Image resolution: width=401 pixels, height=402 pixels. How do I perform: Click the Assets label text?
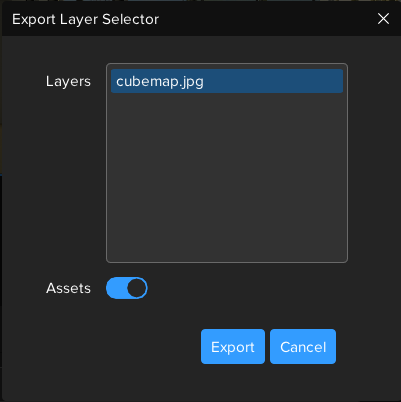(x=68, y=288)
